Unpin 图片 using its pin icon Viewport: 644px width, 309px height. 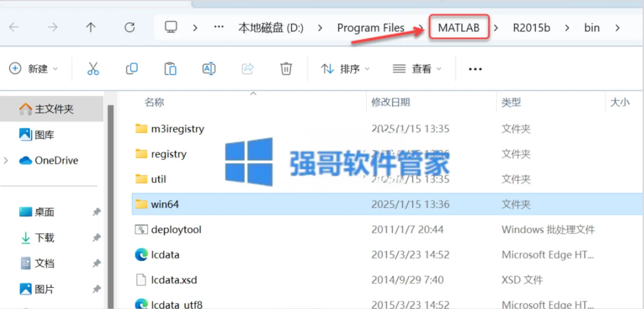click(97, 289)
